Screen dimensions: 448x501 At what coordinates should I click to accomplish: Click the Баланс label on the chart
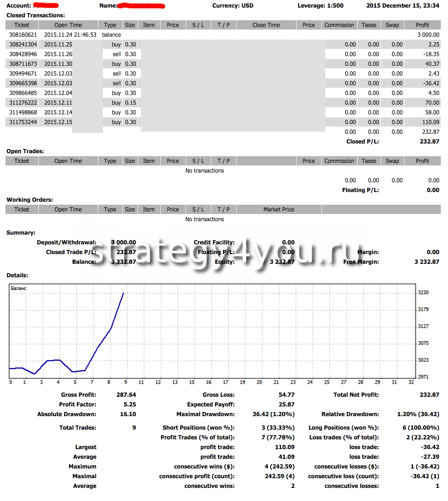[19, 288]
